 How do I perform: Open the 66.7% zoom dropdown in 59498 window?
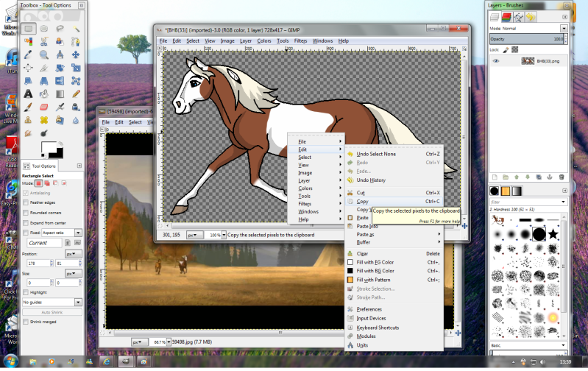click(169, 342)
